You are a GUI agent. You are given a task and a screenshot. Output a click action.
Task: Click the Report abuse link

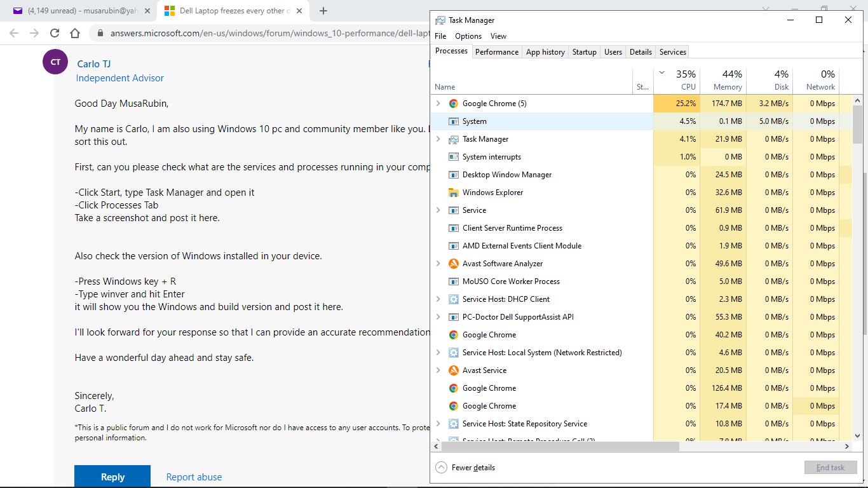194,477
